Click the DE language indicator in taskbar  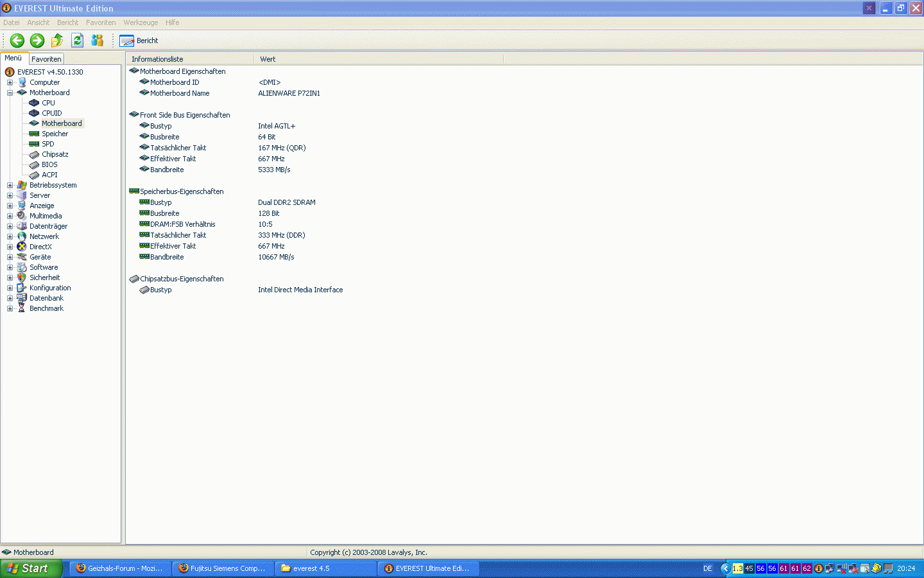(708, 568)
